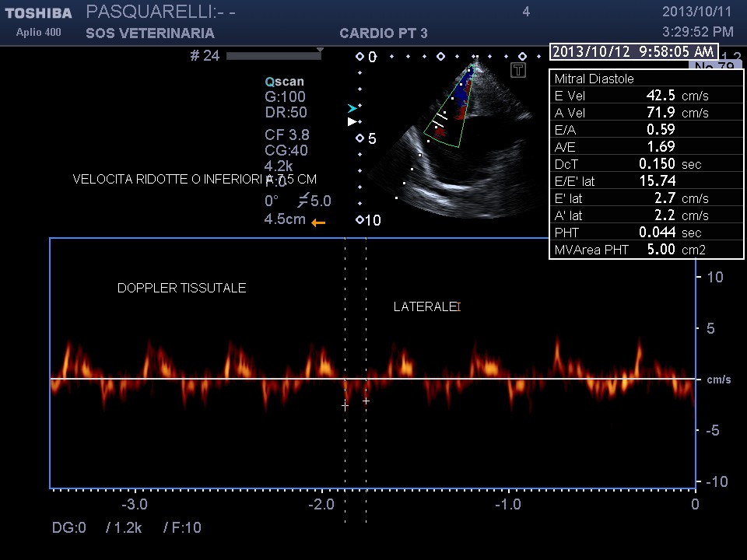Click the white arrowhead on depth scale
Screen dimensions: 747x560
(x=352, y=122)
